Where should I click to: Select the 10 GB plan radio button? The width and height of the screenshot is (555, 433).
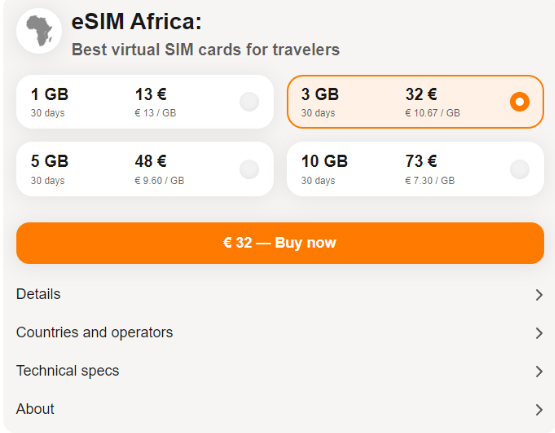click(520, 169)
